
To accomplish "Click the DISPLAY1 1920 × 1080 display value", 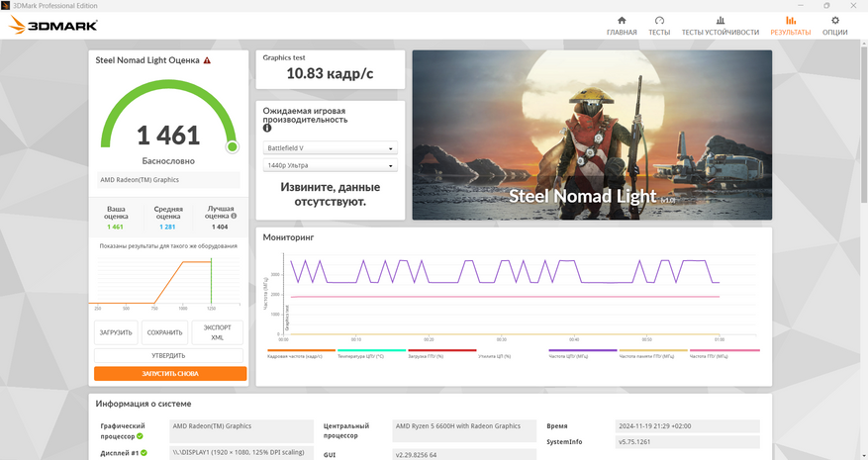I will tap(241, 452).
